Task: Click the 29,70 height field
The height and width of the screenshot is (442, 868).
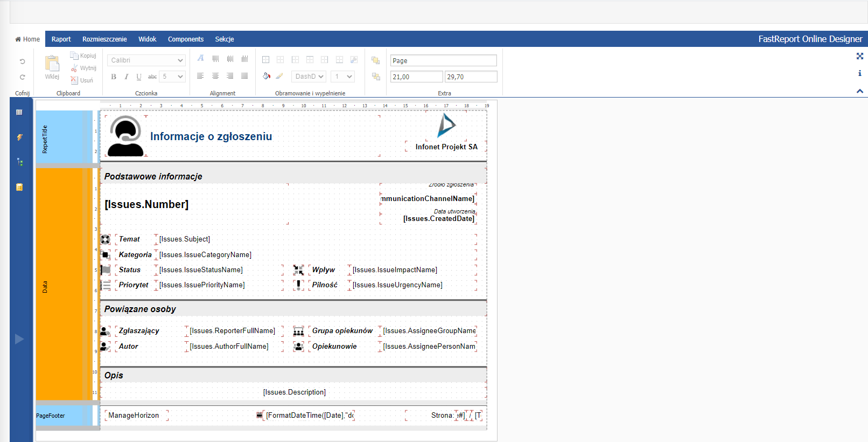Action: tap(471, 77)
